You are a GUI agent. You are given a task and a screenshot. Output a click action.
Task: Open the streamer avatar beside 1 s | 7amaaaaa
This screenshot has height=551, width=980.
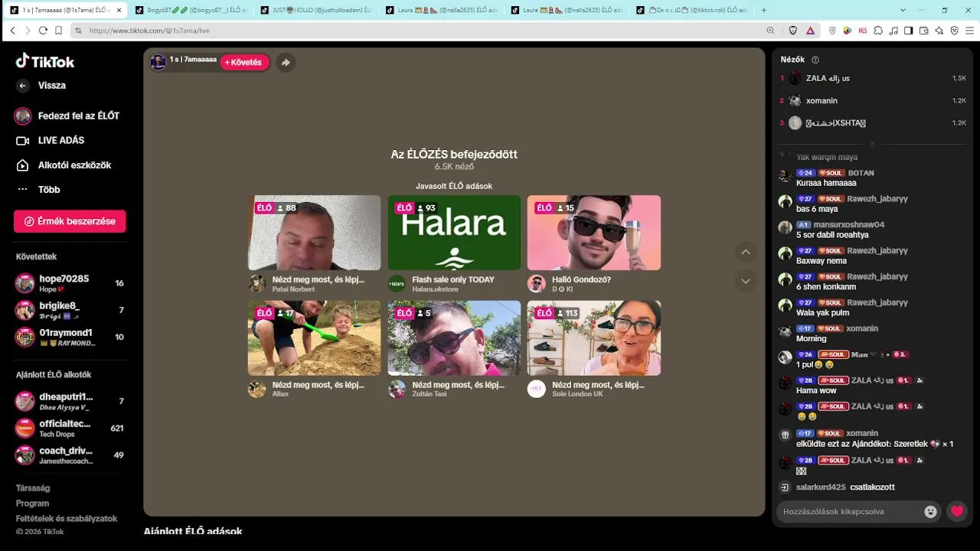(158, 62)
